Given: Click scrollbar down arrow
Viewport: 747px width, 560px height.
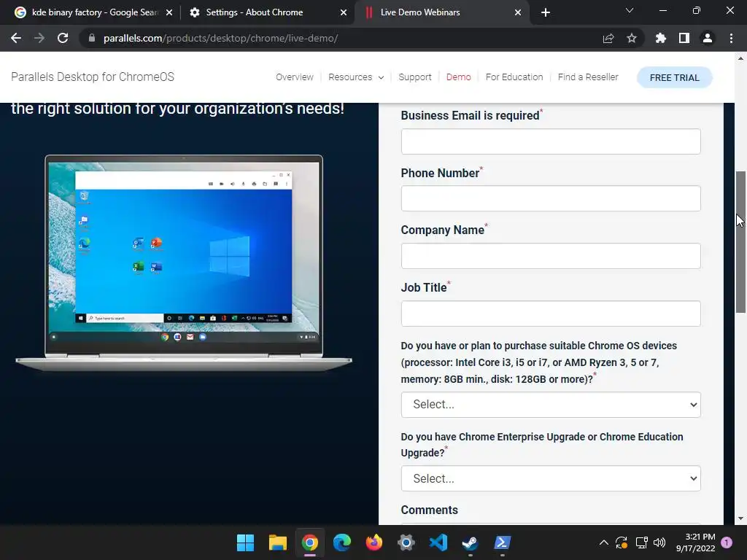Looking at the screenshot, I should [740, 518].
